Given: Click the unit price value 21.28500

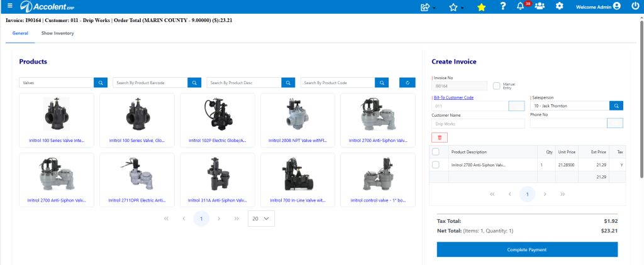Looking at the screenshot, I should click(566, 165).
